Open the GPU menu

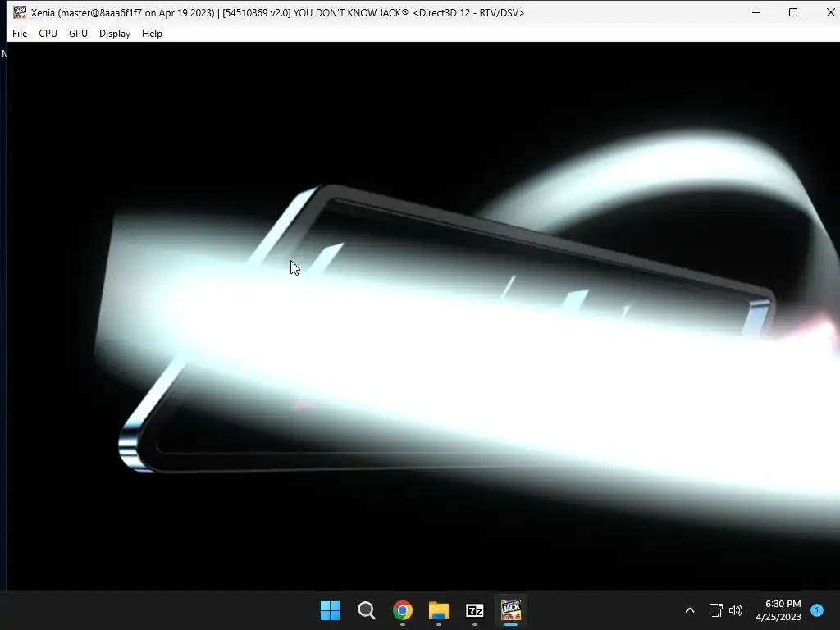(x=78, y=33)
